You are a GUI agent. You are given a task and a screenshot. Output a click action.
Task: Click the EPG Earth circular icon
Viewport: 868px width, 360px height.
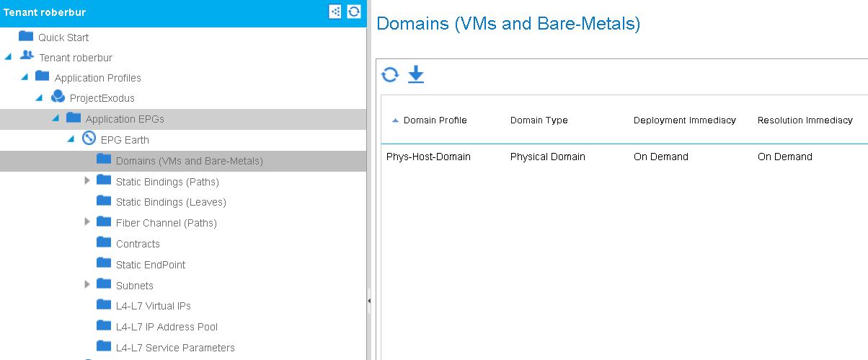click(89, 139)
